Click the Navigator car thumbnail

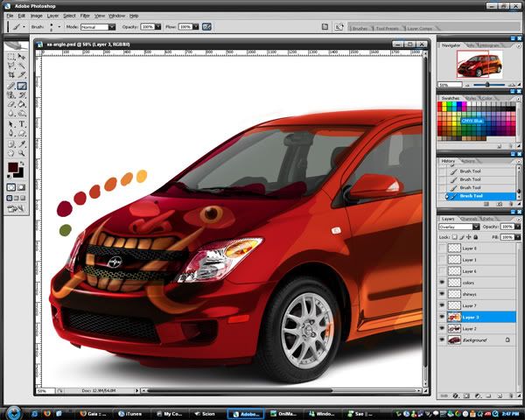(479, 64)
